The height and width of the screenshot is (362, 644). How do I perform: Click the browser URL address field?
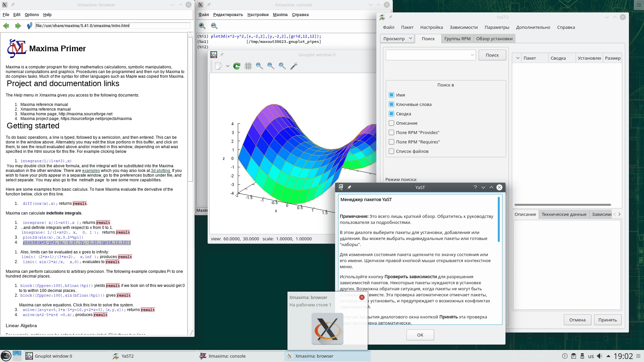pyautogui.click(x=113, y=26)
